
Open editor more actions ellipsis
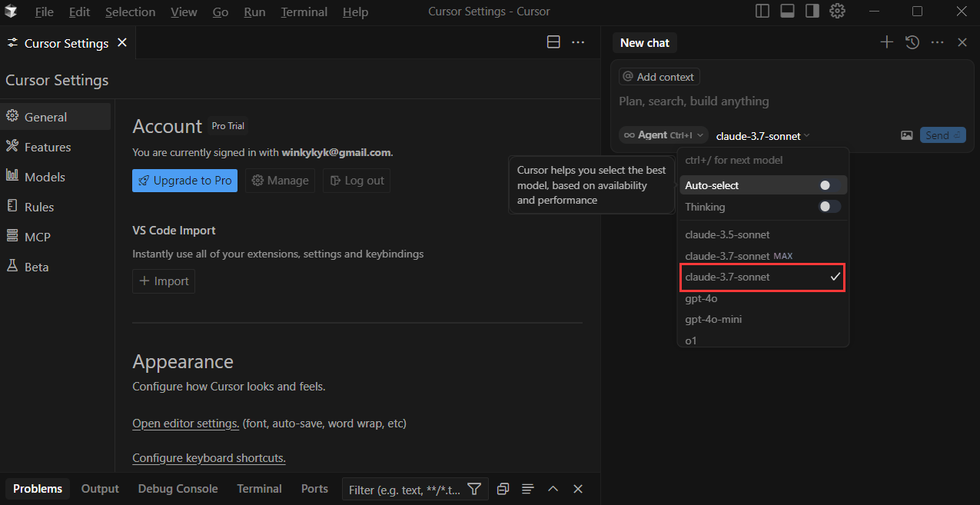coord(579,42)
